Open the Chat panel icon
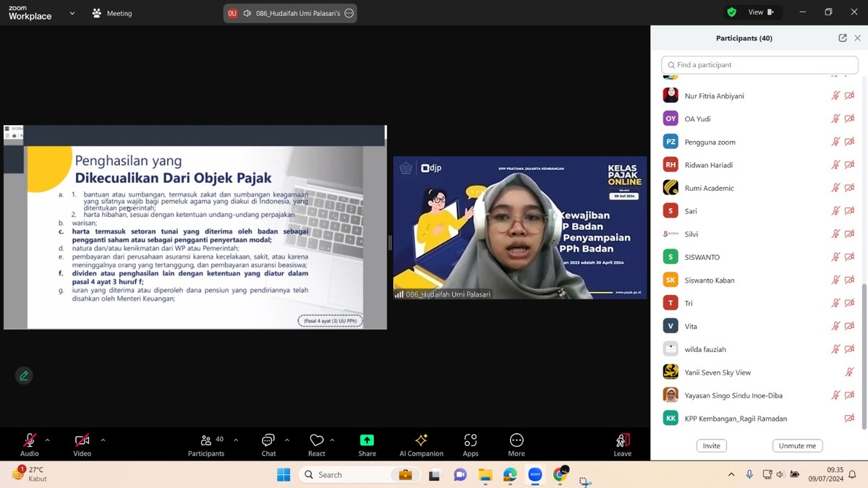Screen dimensions: 868x488 268,440
